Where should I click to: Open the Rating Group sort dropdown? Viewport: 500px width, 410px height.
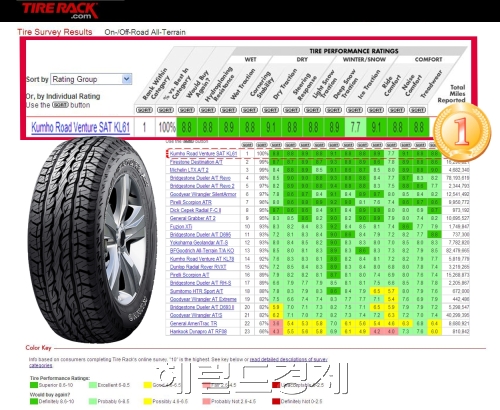[91, 79]
